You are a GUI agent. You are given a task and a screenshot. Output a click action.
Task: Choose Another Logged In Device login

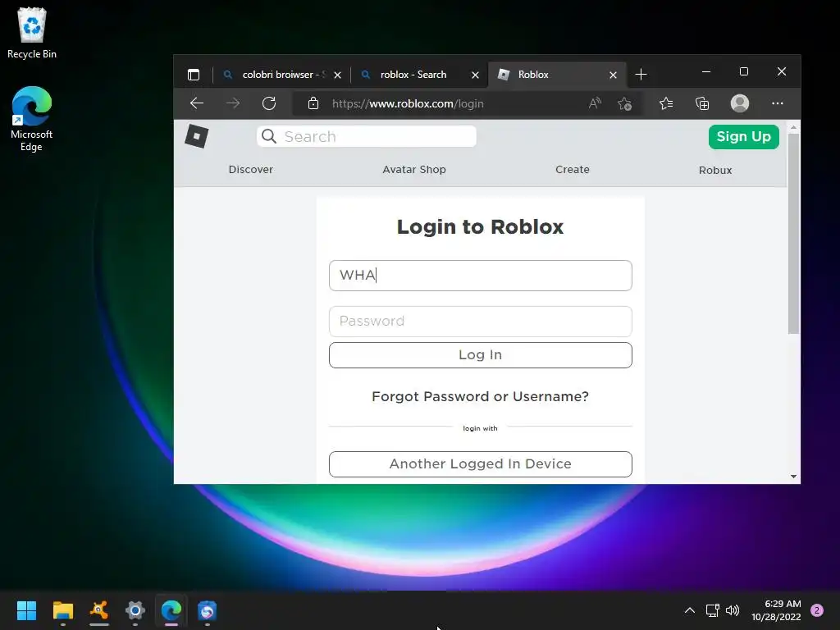[x=481, y=464]
